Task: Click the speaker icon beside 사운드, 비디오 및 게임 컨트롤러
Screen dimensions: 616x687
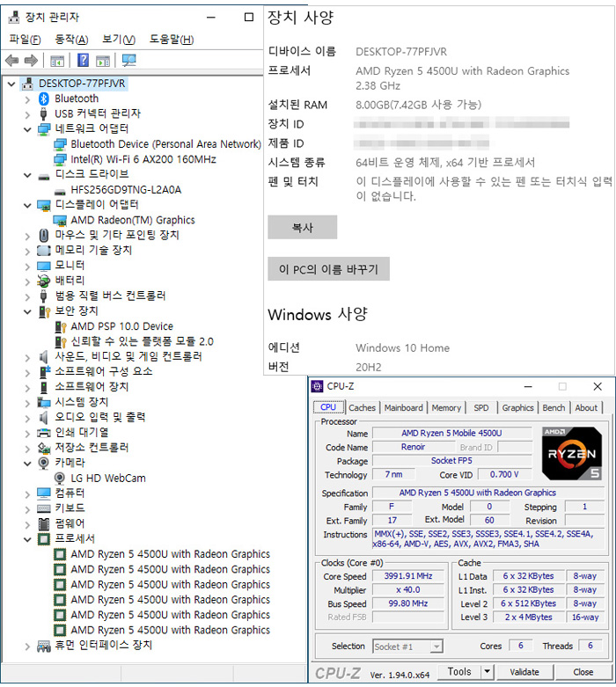Action: 43,356
